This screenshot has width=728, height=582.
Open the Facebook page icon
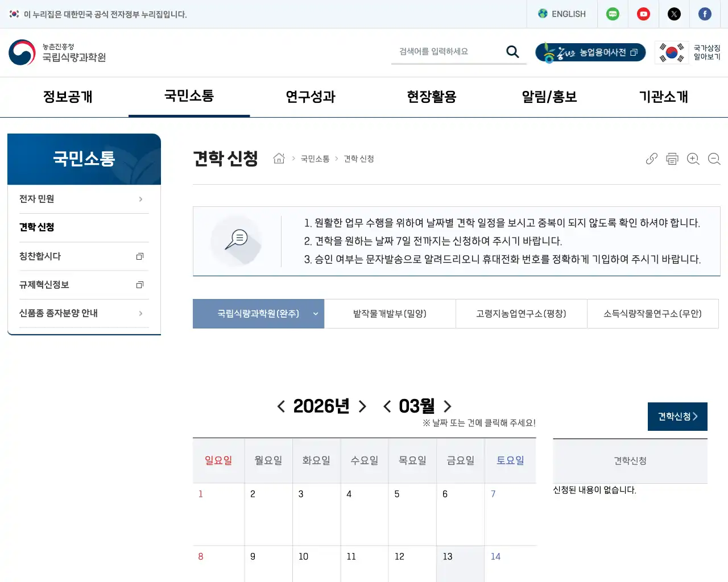click(x=705, y=14)
